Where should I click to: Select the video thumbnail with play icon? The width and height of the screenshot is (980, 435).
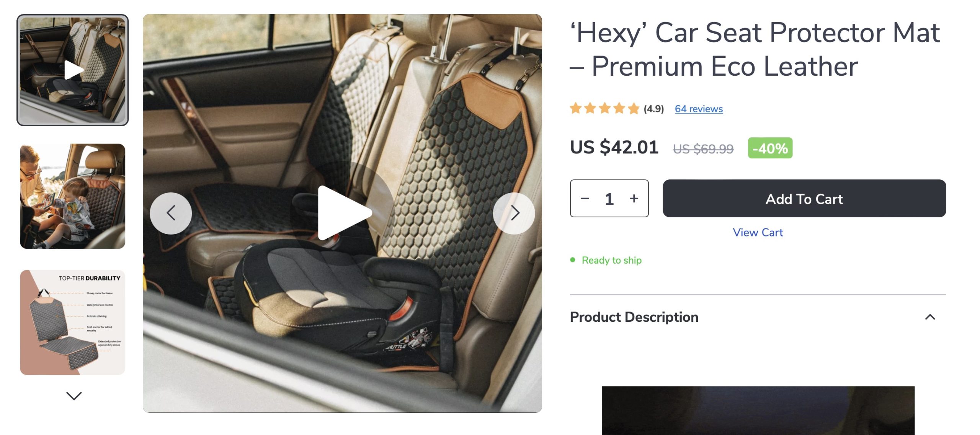coord(73,70)
